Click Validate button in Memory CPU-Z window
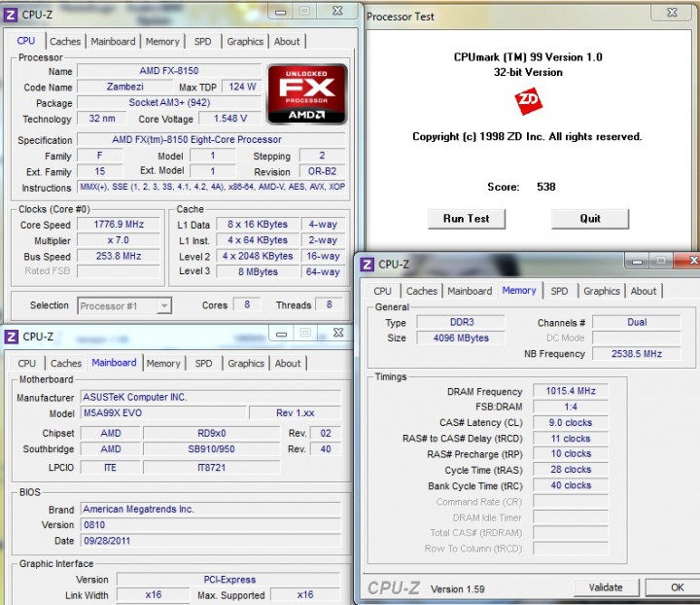The height and width of the screenshot is (605, 700). pos(606,587)
